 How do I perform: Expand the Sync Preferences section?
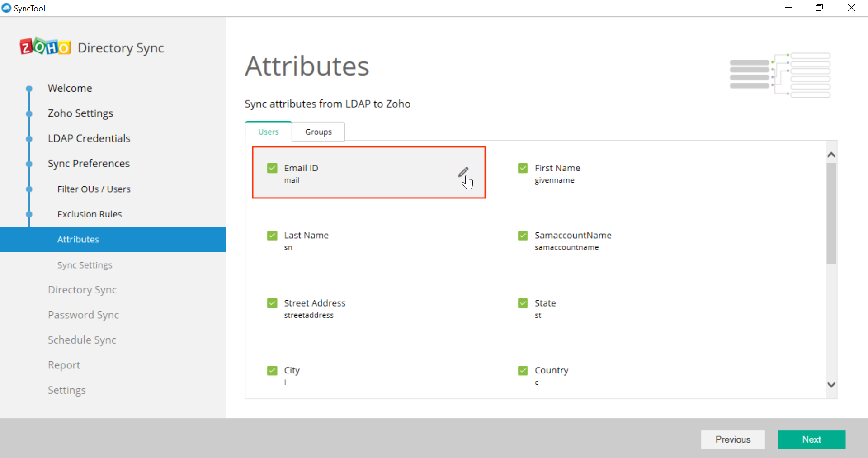89,163
